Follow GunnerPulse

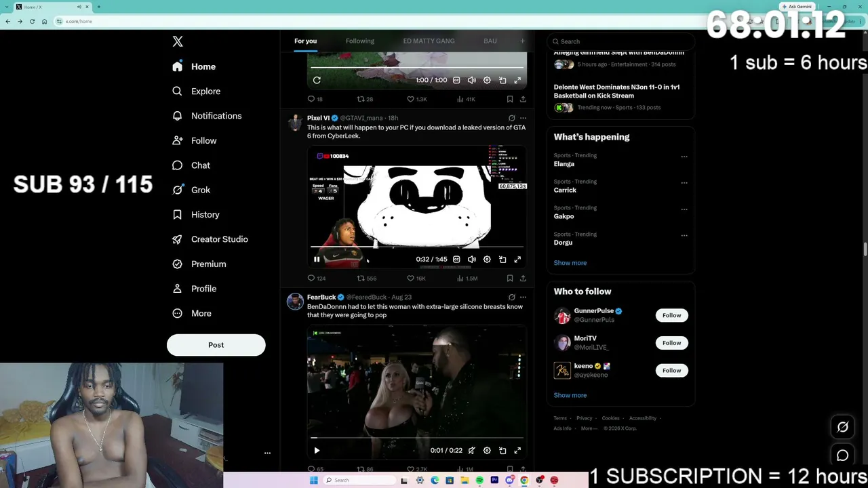tap(671, 315)
